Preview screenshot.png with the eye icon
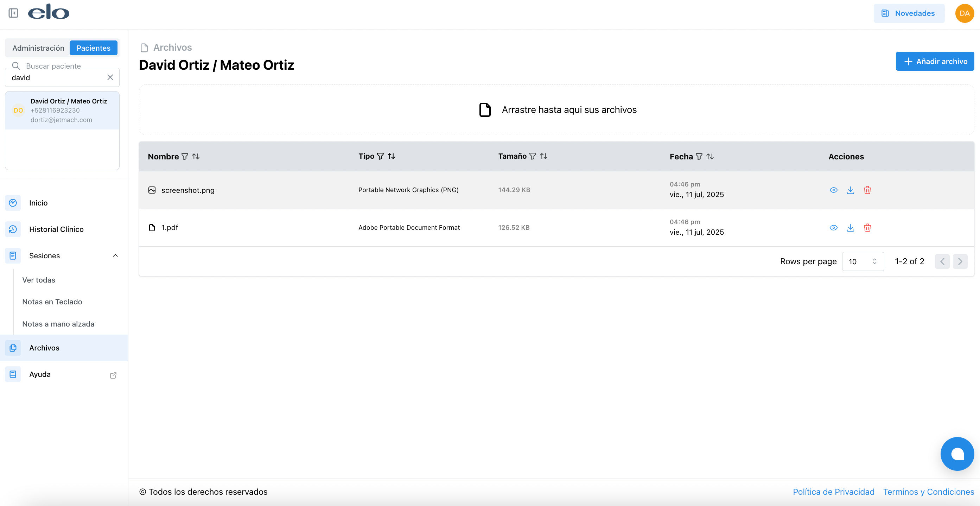Viewport: 980px width, 506px height. 833,190
